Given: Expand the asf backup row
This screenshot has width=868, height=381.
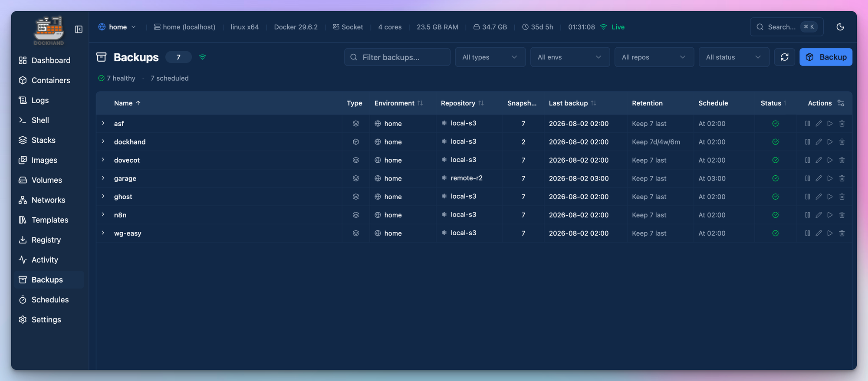Looking at the screenshot, I should pos(103,123).
